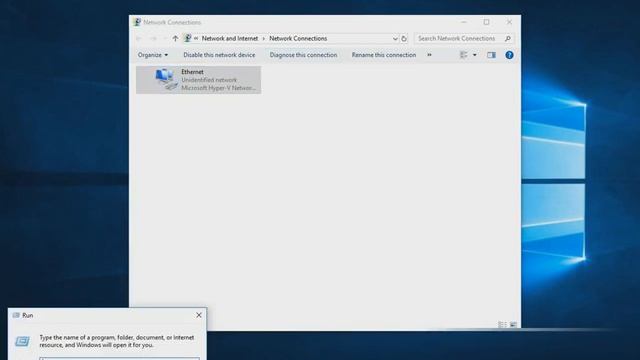Minimize the Network Connections window
640x360 pixels.
click(464, 22)
